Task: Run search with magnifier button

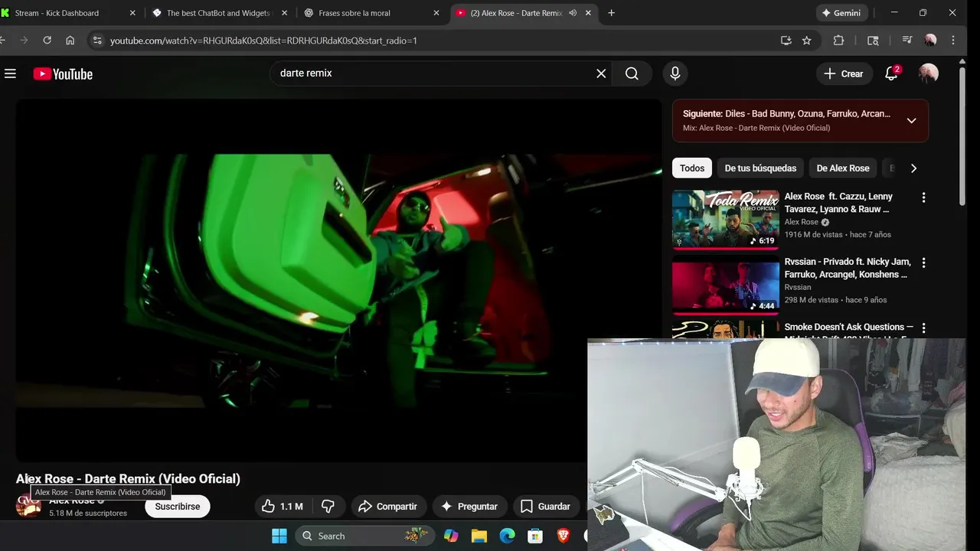Action: click(632, 73)
